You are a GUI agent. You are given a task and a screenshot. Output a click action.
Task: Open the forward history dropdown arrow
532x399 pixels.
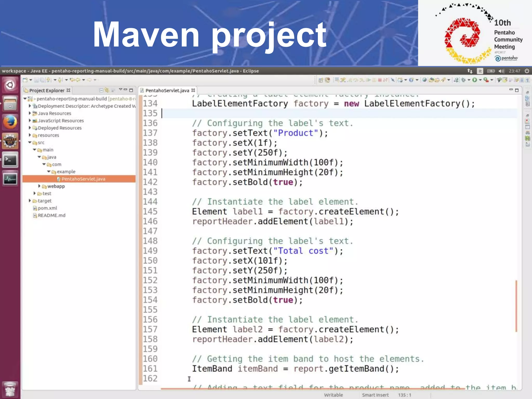(x=95, y=80)
